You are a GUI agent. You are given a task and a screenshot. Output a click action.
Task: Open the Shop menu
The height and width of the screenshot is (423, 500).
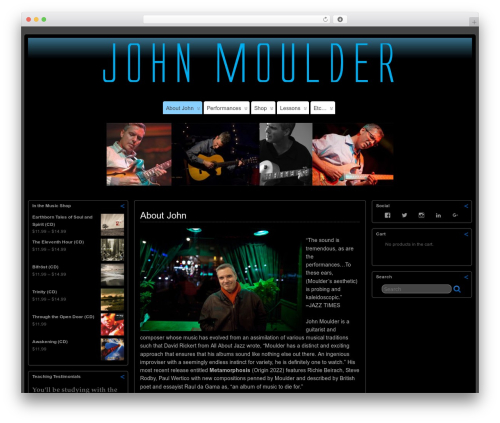pyautogui.click(x=263, y=108)
